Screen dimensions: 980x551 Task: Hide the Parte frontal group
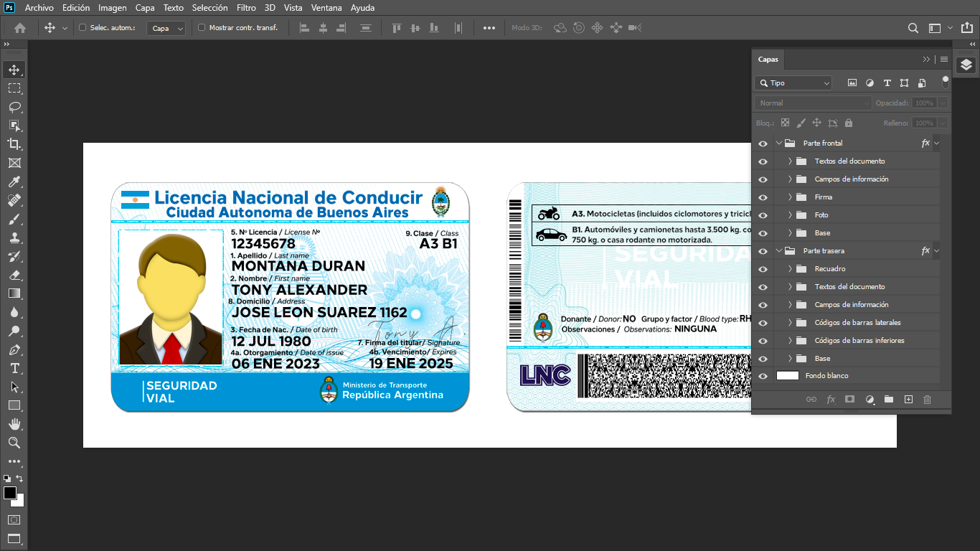[x=763, y=143]
